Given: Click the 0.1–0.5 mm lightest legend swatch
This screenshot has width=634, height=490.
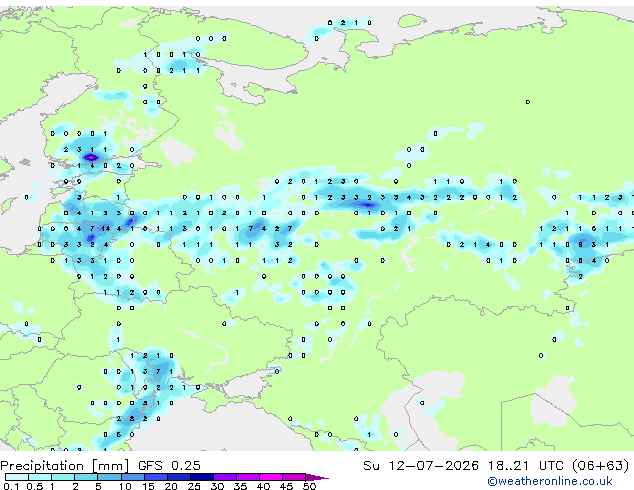Looking at the screenshot, I should point(17,477).
